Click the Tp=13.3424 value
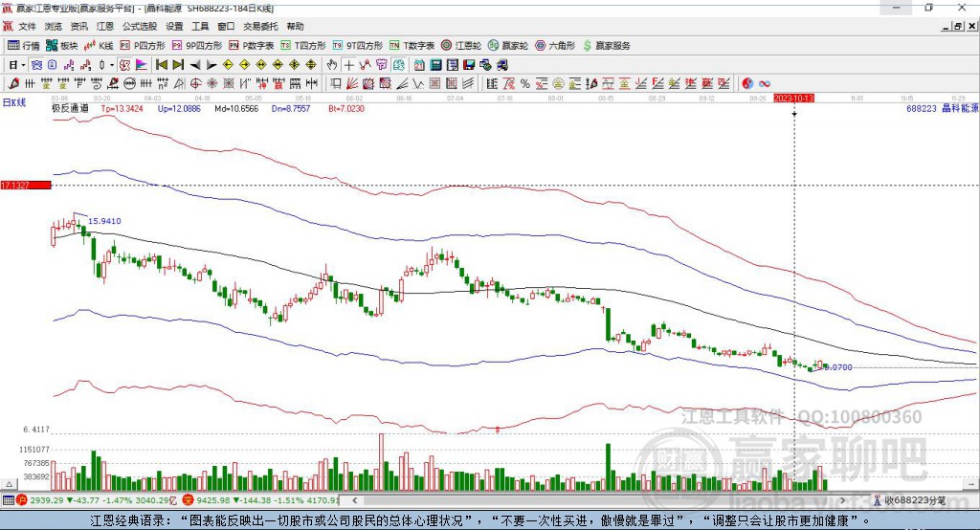The image size is (980, 530). pyautogui.click(x=122, y=109)
